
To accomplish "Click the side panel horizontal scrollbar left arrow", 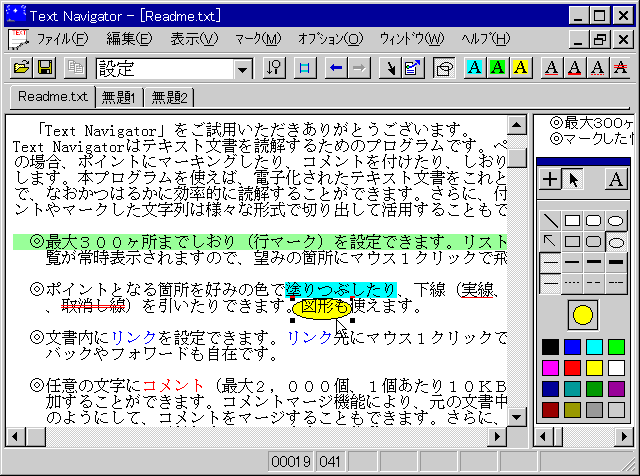I will pos(543,437).
